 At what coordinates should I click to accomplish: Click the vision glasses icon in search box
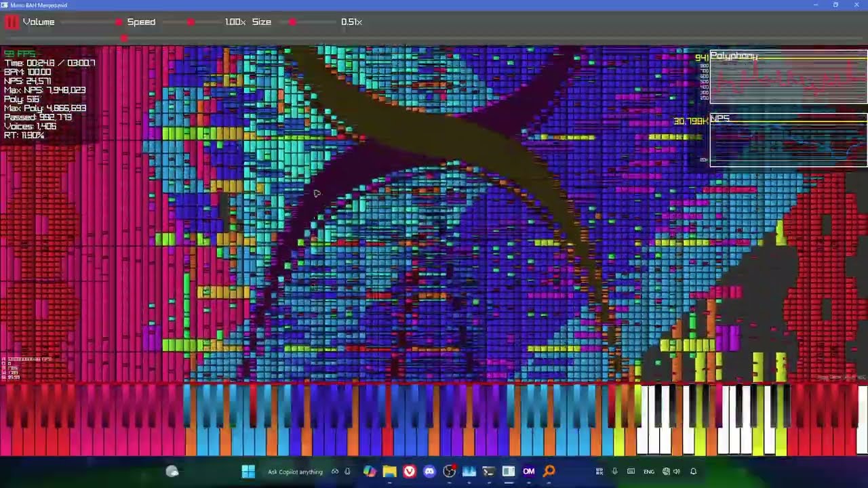tap(335, 472)
